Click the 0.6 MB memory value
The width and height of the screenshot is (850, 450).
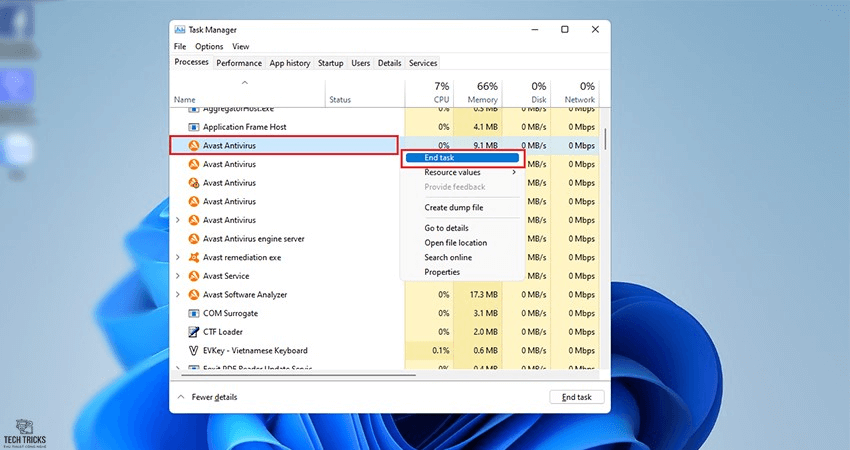[x=485, y=351]
